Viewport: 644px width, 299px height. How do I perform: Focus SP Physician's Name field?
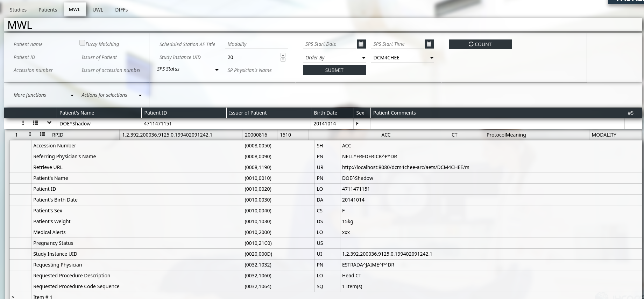coord(256,70)
